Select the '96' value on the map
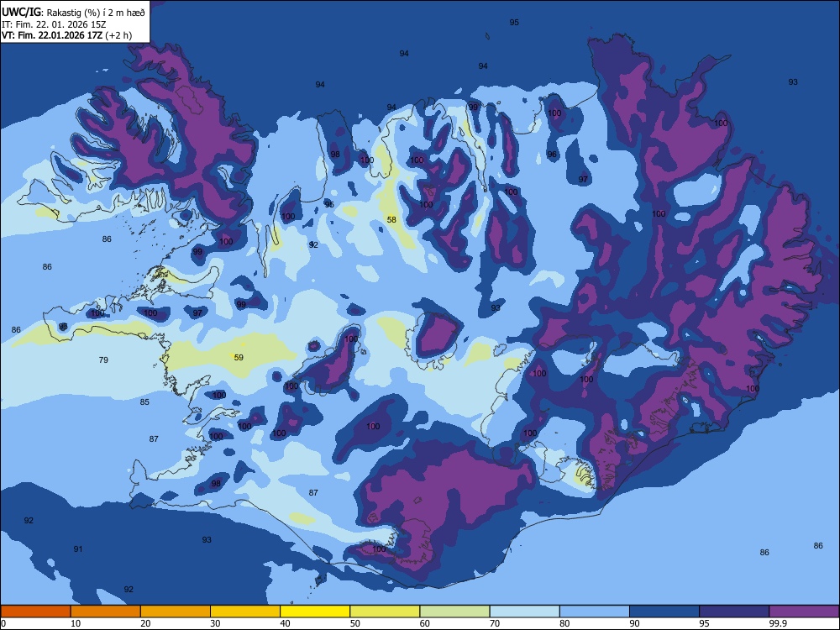This screenshot has height=630, width=840. pos(552,155)
